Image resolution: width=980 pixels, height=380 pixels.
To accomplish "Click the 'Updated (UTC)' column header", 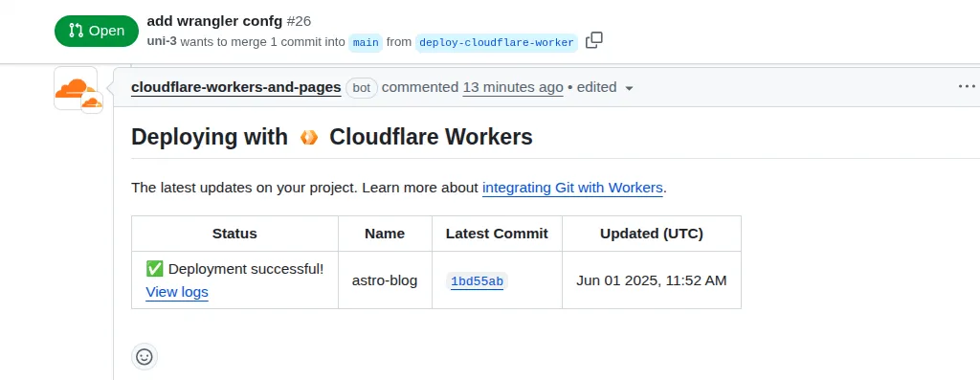I will pos(651,234).
